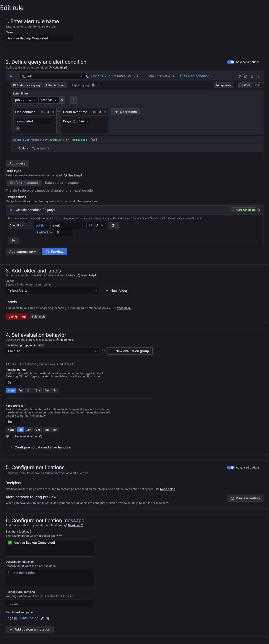The width and height of the screenshot is (269, 644).
Task: Switch to Code editor tab
Action: 257,85
